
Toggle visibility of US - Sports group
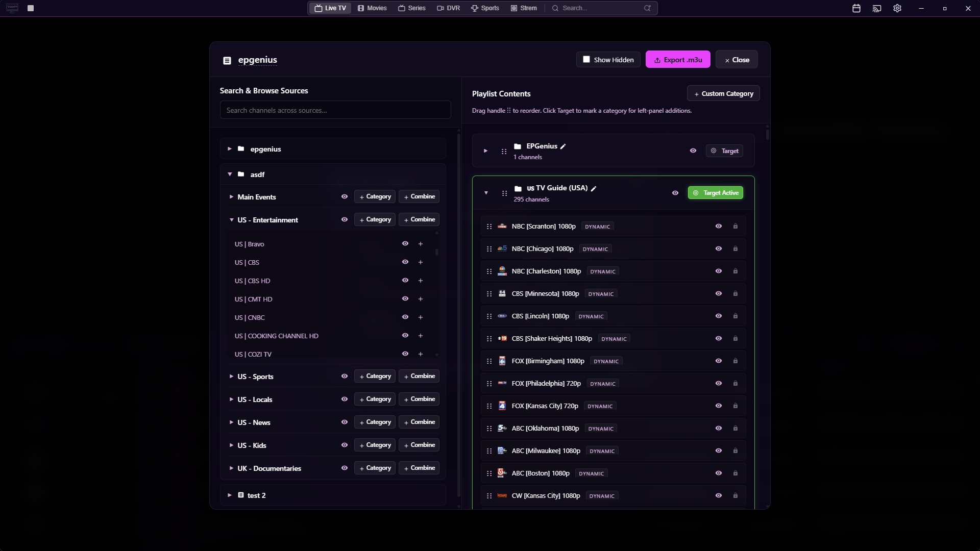click(x=345, y=376)
